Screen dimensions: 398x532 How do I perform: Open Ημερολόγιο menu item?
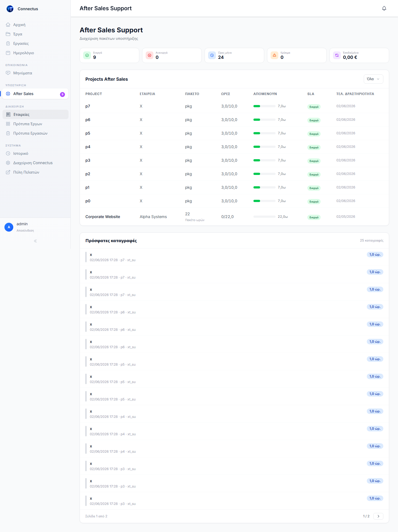35,53
